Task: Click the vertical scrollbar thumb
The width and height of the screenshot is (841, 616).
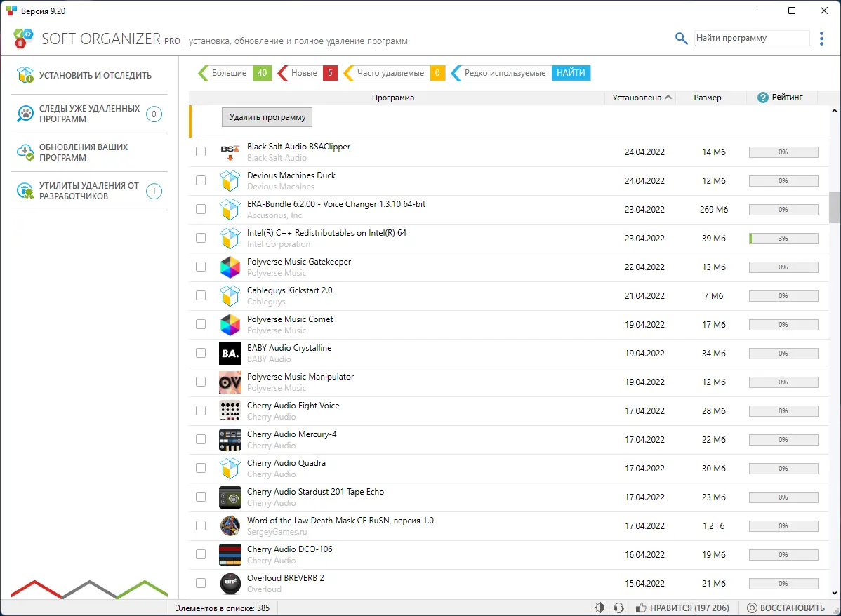Action: tap(835, 207)
